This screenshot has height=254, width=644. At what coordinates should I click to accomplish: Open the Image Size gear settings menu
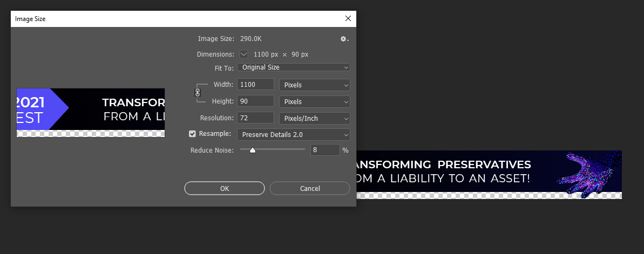(344, 39)
